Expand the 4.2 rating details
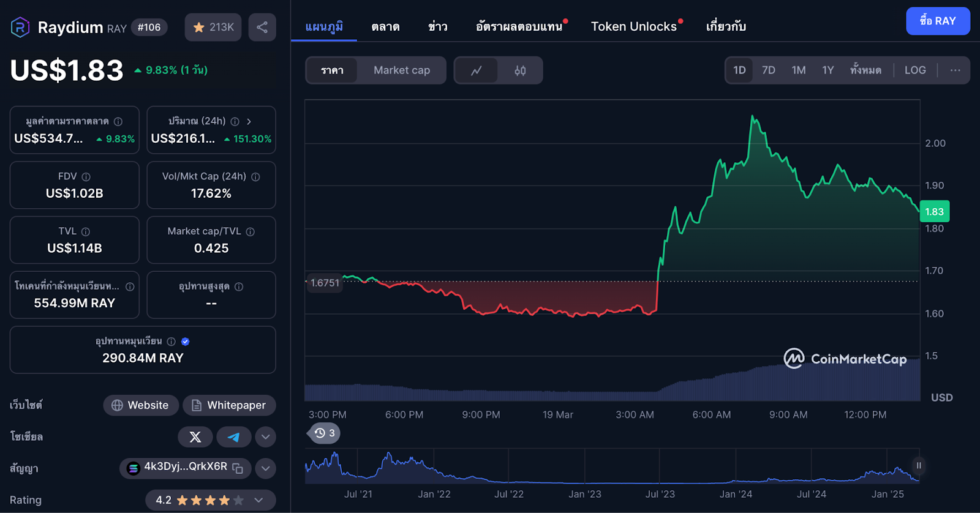Viewport: 980px width, 513px height. pyautogui.click(x=258, y=500)
